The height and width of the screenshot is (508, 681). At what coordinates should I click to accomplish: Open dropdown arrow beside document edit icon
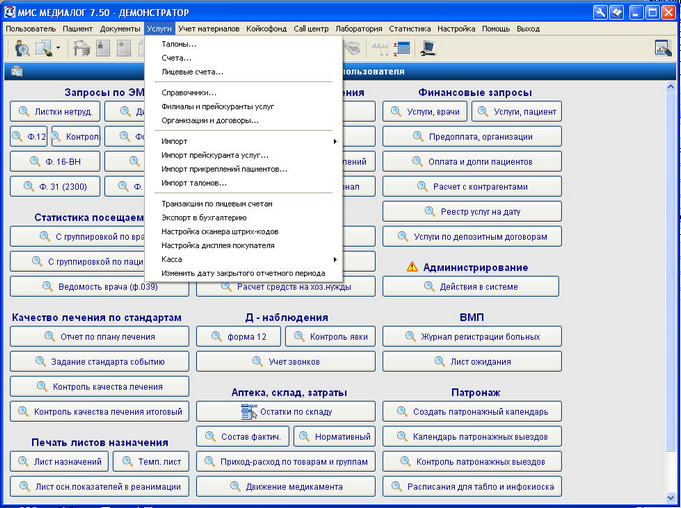(x=58, y=48)
